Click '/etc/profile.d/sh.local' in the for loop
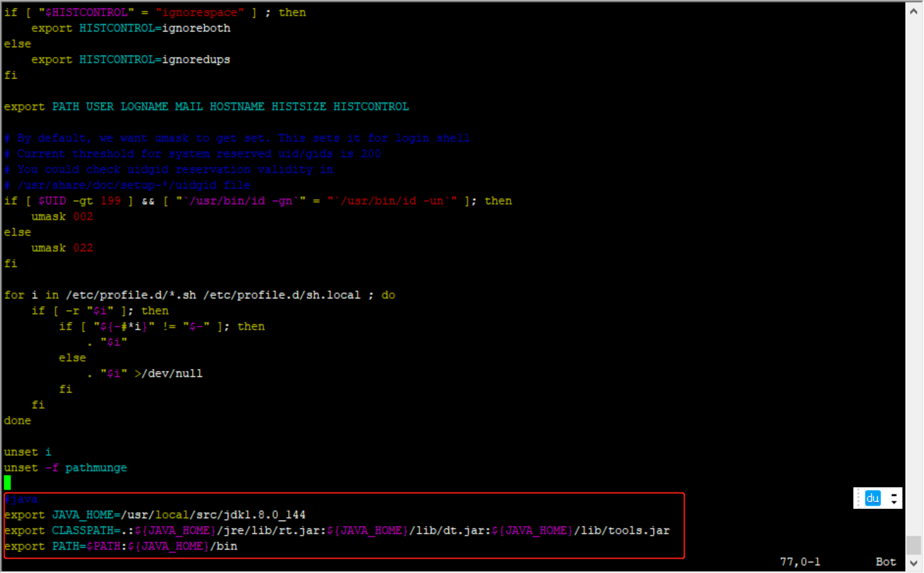 tap(282, 295)
